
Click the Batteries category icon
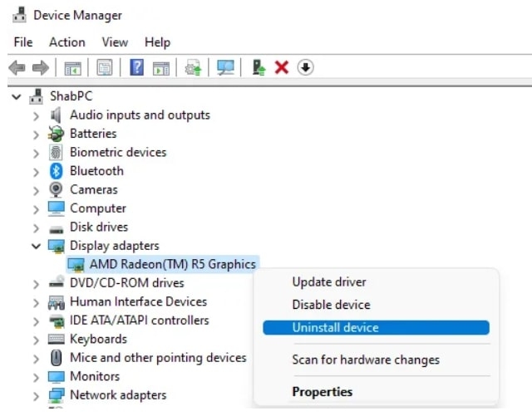point(56,134)
